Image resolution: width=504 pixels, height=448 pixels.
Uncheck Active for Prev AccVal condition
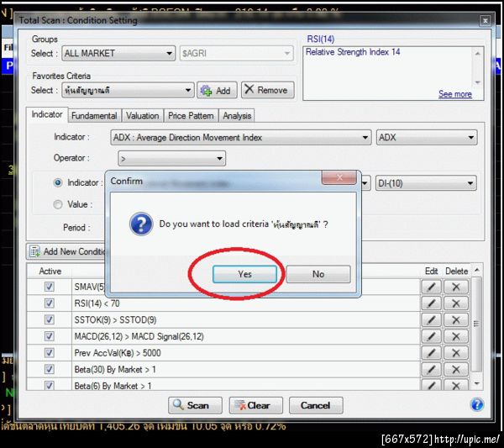(x=50, y=353)
